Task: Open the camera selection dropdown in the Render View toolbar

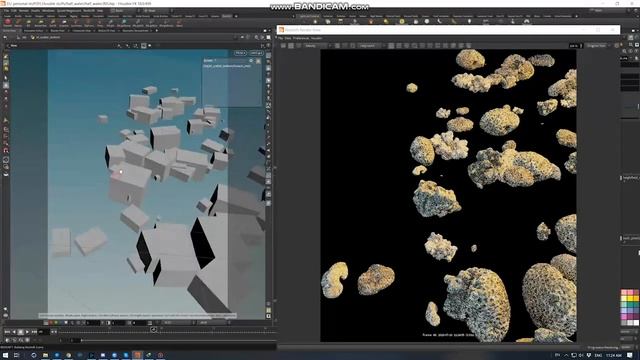Action: pyautogui.click(x=370, y=46)
